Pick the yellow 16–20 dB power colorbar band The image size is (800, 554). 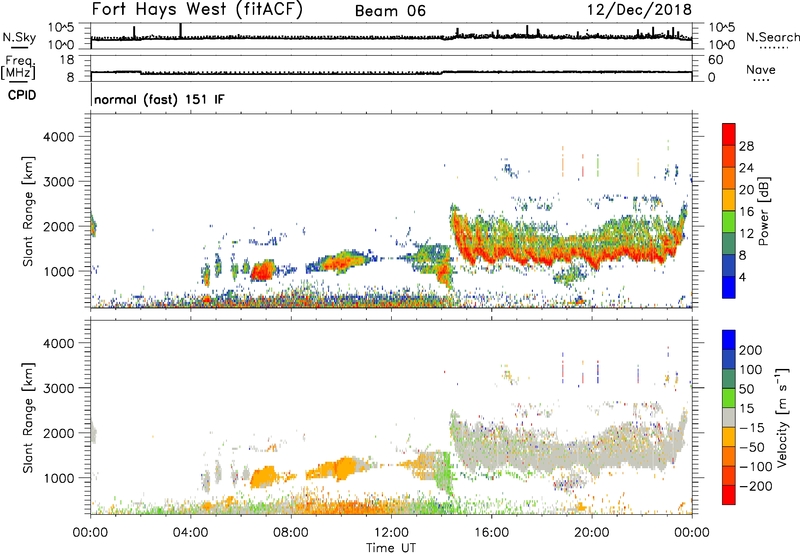pyautogui.click(x=729, y=200)
